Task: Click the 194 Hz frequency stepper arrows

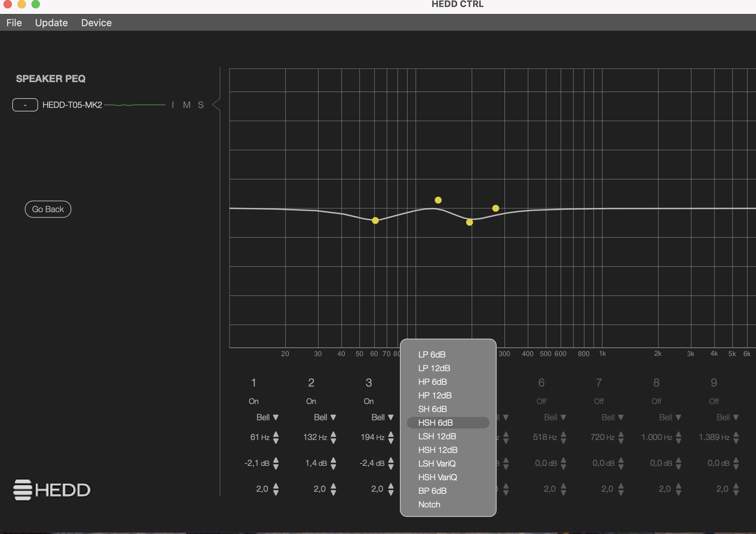Action: [x=391, y=437]
